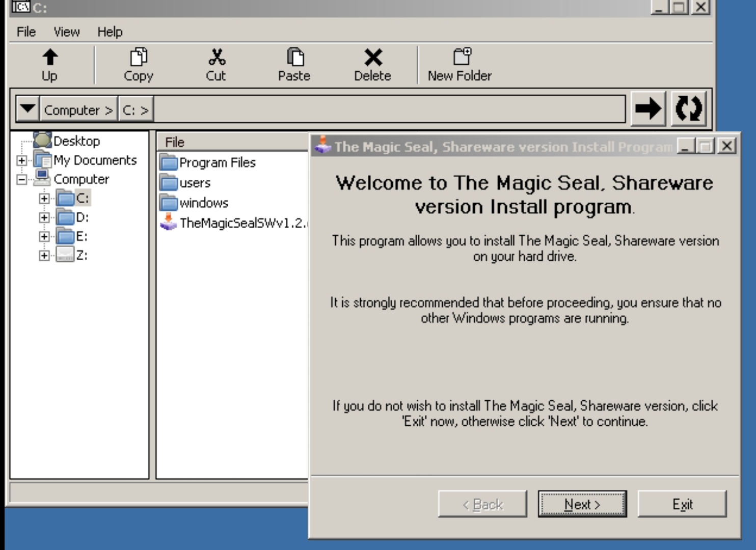Collapse the Computer tree node
This screenshot has width=756, height=550.
coord(21,179)
